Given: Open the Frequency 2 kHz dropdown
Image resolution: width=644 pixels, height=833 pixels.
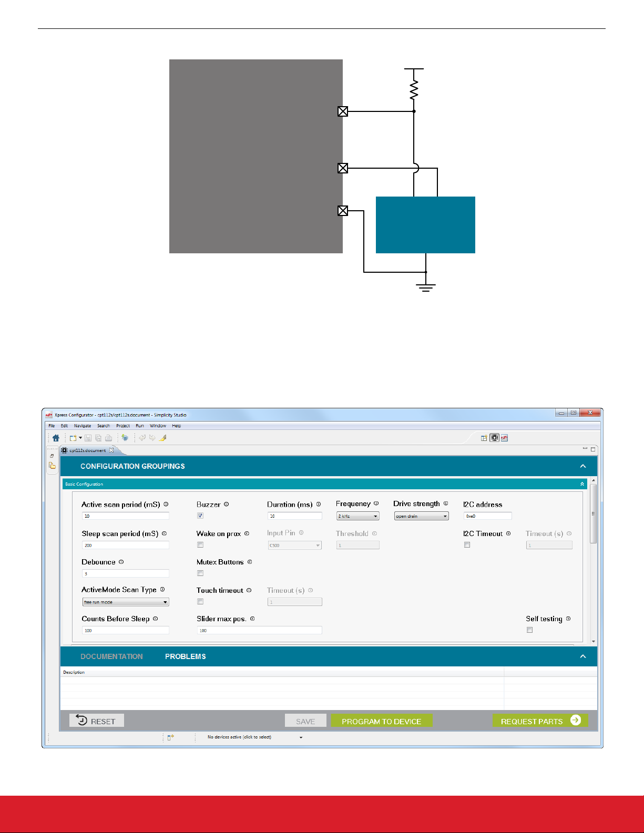Looking at the screenshot, I should pyautogui.click(x=358, y=516).
